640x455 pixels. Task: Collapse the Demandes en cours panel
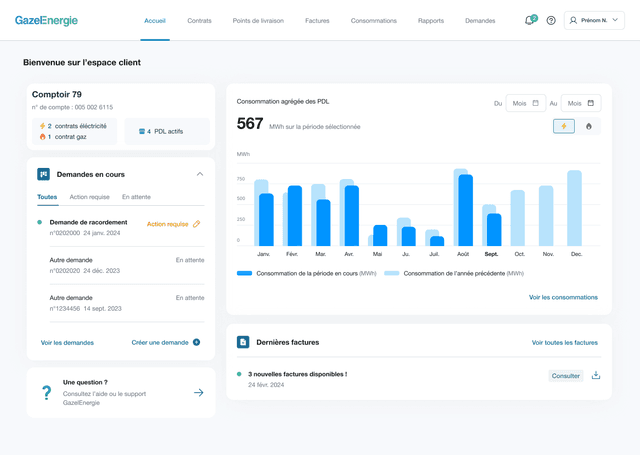point(199,174)
